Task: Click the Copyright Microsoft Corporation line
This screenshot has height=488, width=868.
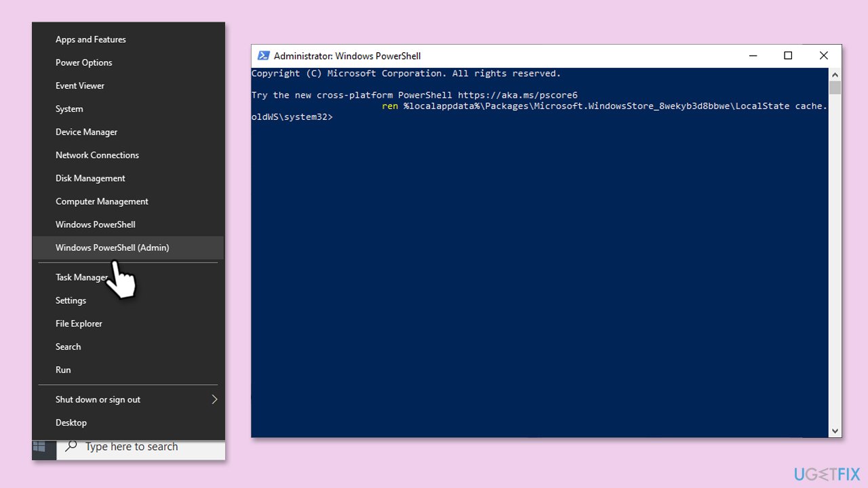Action: (x=406, y=73)
